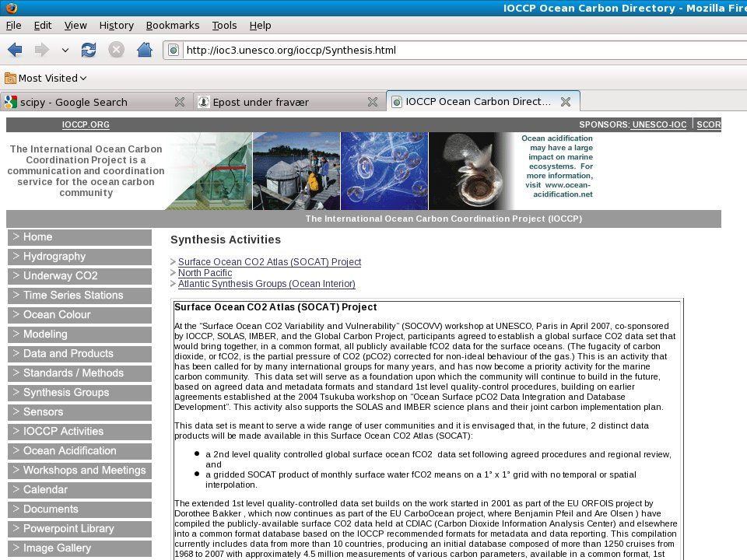
Task: Click the Stop loading button
Action: [116, 50]
